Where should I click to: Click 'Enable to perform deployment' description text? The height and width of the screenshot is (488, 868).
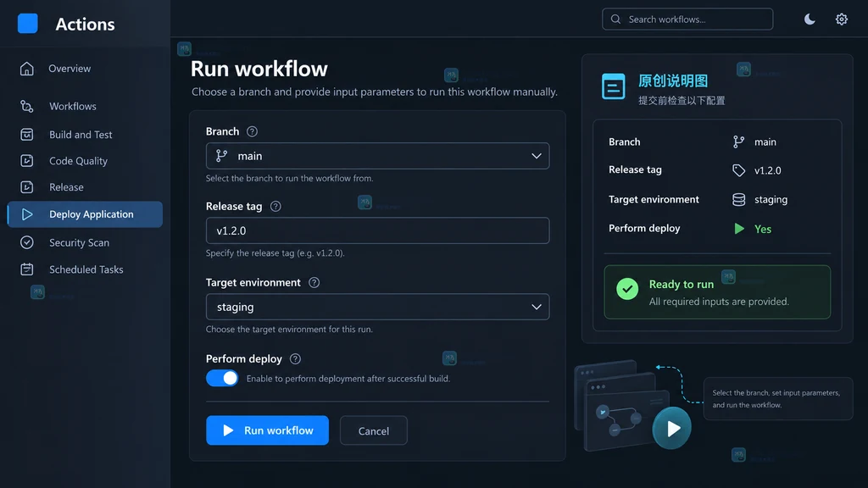[x=348, y=379]
